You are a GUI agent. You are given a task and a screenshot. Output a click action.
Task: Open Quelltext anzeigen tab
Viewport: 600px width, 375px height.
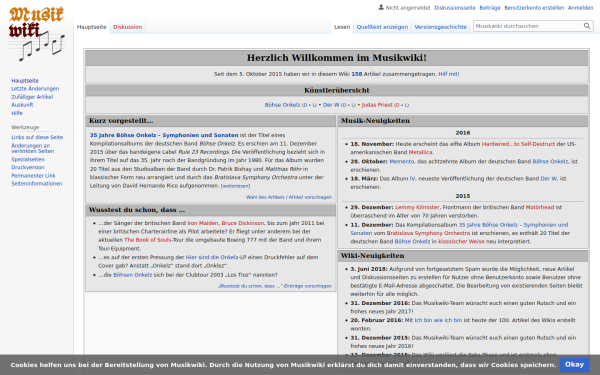[x=382, y=27]
